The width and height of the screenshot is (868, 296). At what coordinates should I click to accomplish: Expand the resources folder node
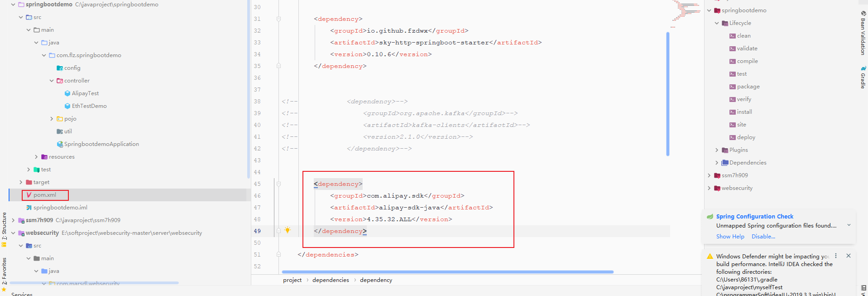36,157
